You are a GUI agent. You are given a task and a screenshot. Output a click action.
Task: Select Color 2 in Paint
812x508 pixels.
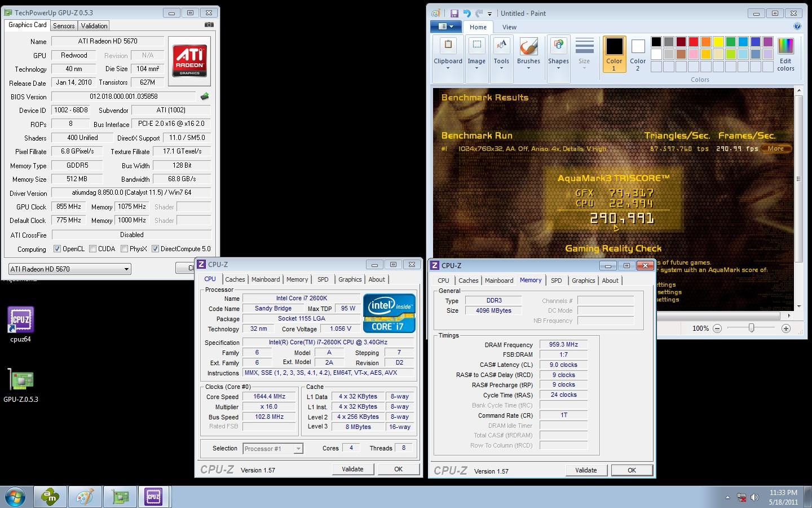(x=638, y=54)
